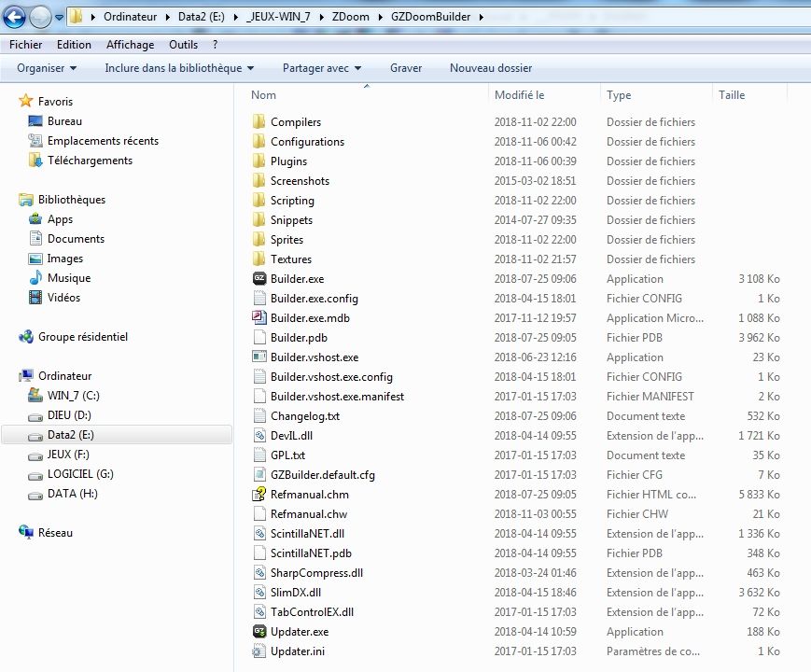Click the Forward navigation arrow button
The width and height of the screenshot is (811, 672).
[x=40, y=17]
